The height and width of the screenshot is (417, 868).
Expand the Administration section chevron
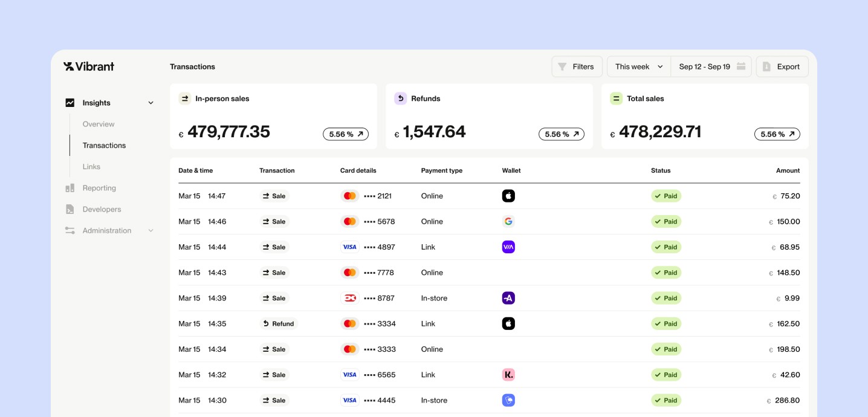pos(151,230)
